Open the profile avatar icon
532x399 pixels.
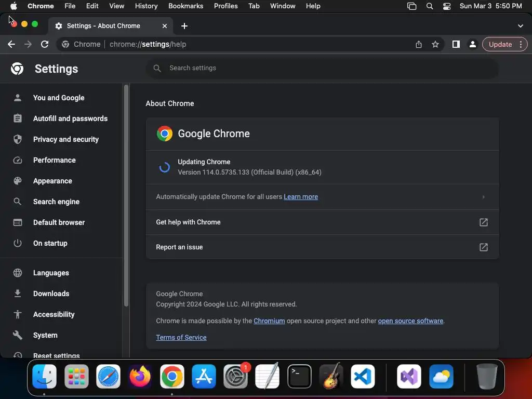point(472,45)
